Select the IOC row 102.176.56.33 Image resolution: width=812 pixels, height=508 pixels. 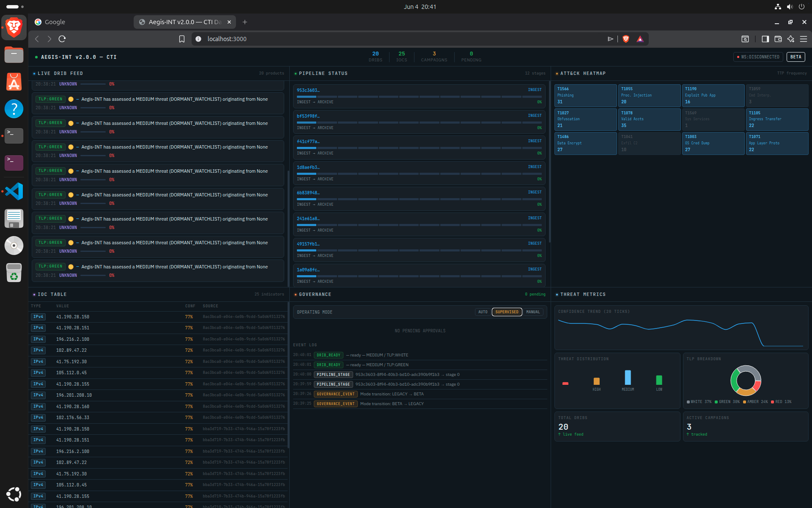point(158,417)
